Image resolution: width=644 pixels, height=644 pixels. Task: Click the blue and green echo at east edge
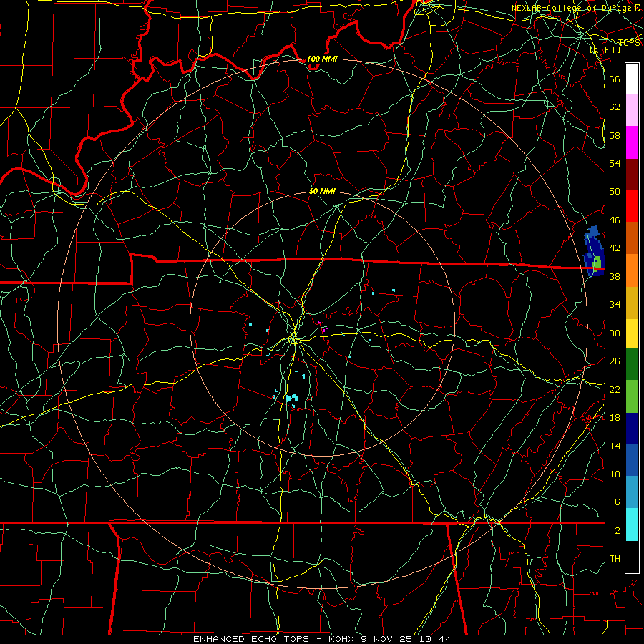pos(594,251)
